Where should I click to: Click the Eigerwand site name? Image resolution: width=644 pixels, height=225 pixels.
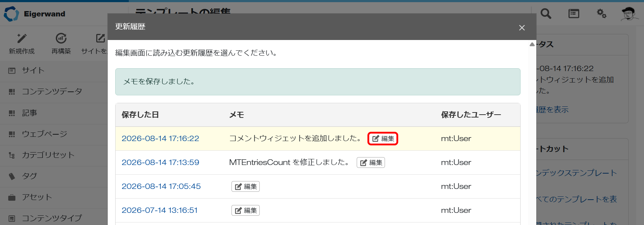[44, 14]
